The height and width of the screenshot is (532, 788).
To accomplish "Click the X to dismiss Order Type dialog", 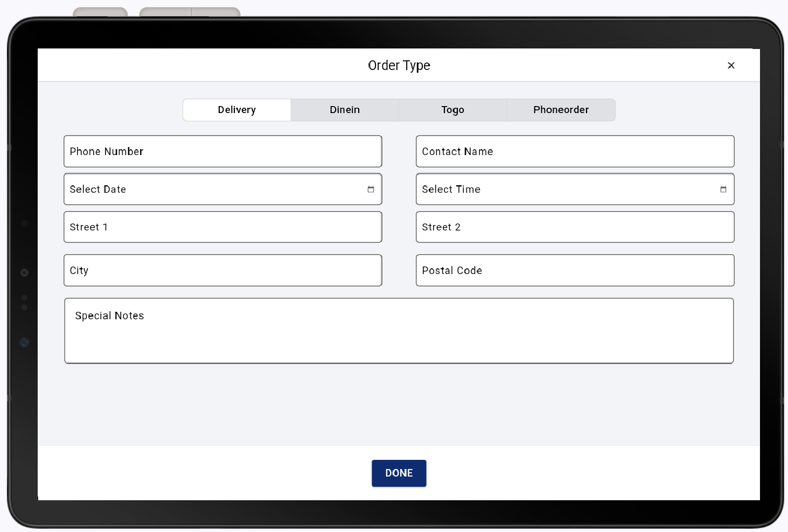I will click(x=731, y=65).
